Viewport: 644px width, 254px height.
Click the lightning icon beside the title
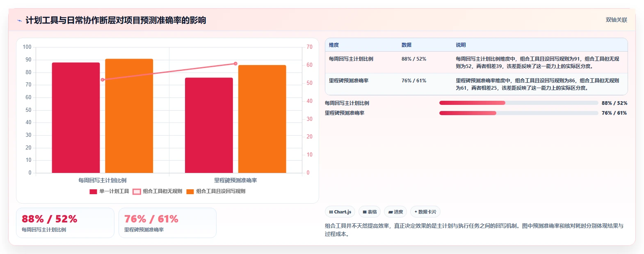click(x=19, y=20)
